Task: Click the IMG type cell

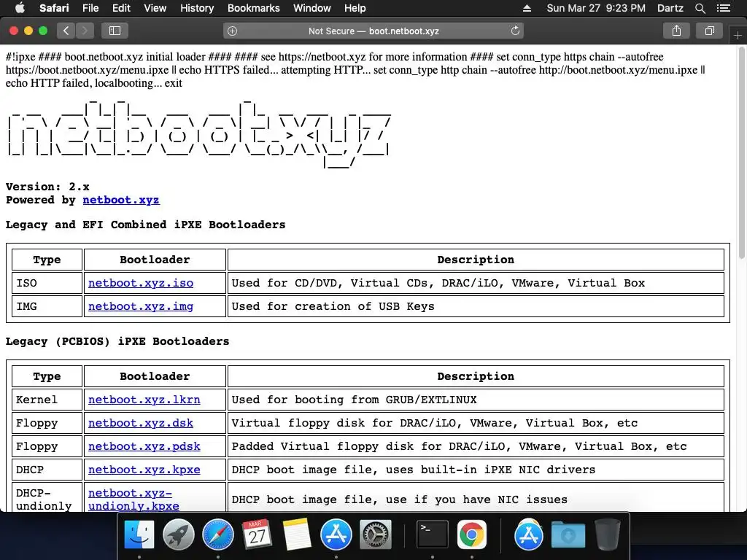Action: tap(47, 306)
